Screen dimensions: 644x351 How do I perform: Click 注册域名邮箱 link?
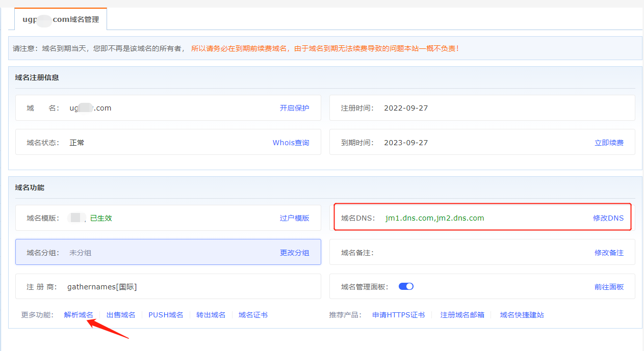[x=462, y=315]
